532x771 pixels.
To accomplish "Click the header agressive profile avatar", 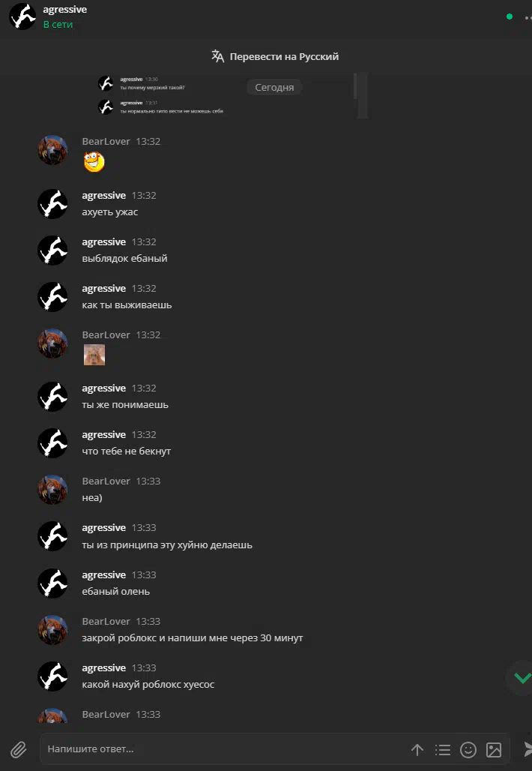I will pos(22,16).
